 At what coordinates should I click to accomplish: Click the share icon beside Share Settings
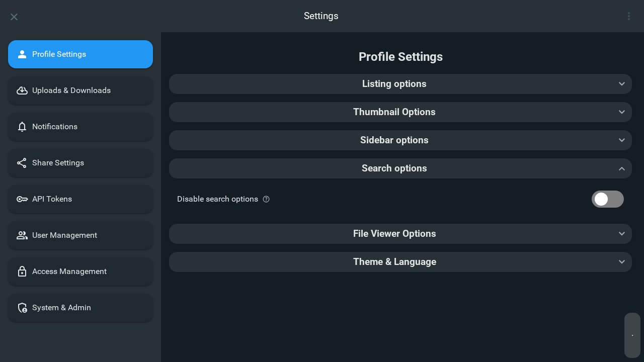[x=22, y=163]
